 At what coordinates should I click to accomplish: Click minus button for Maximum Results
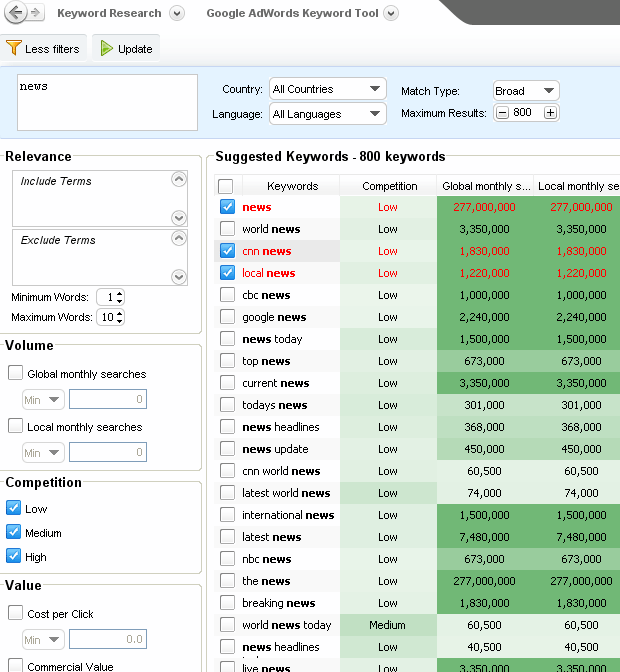tap(502, 113)
